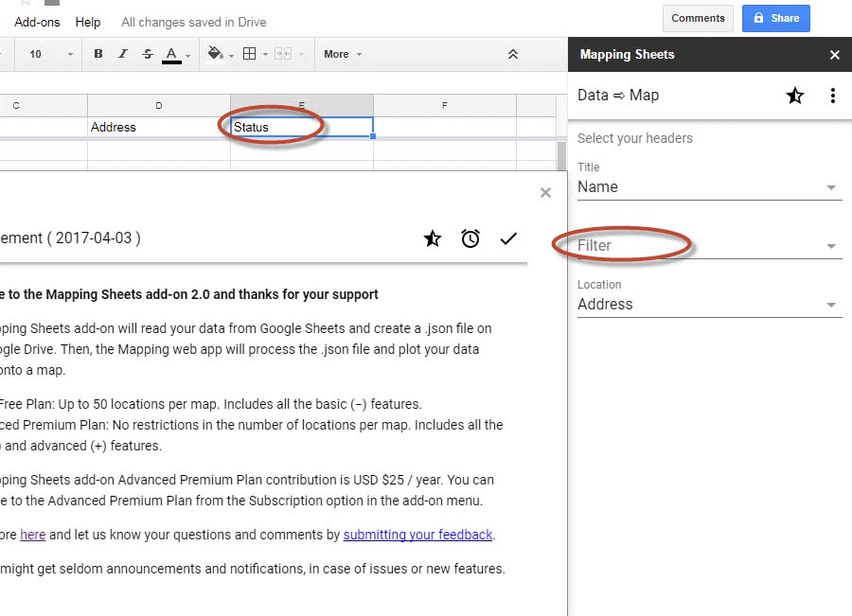Screen dimensions: 852x616
Task: Open the Help menu
Action: [88, 23]
